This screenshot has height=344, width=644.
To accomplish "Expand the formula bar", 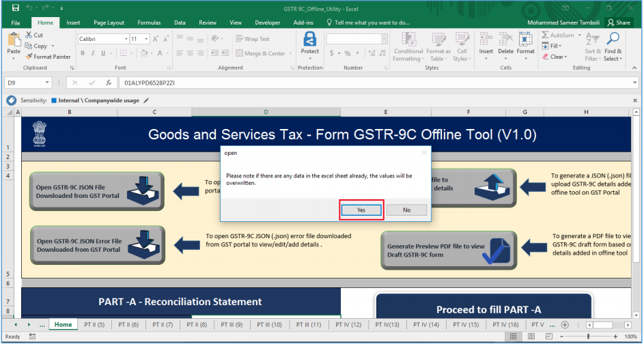I will point(636,83).
